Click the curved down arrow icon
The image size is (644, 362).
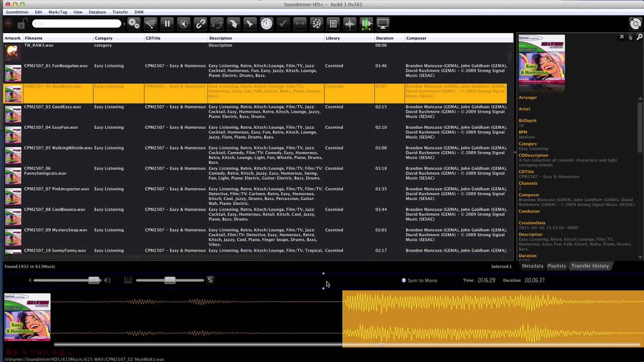233,24
